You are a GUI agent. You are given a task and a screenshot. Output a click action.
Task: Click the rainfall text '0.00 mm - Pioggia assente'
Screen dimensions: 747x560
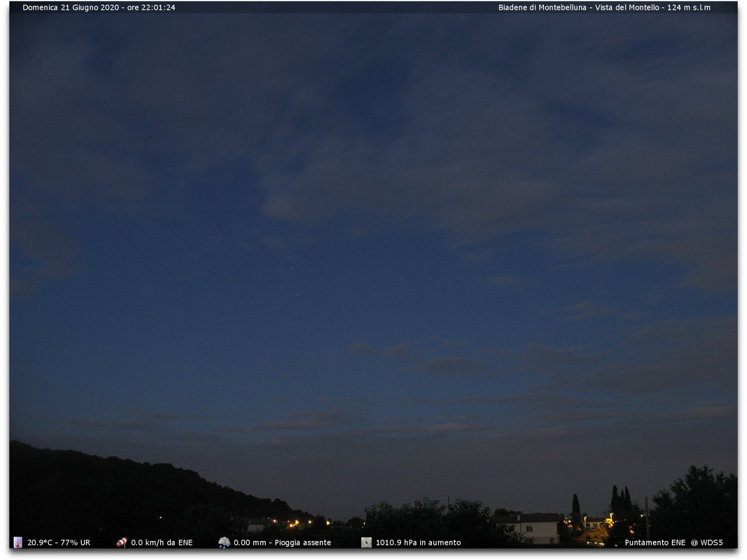pyautogui.click(x=282, y=543)
